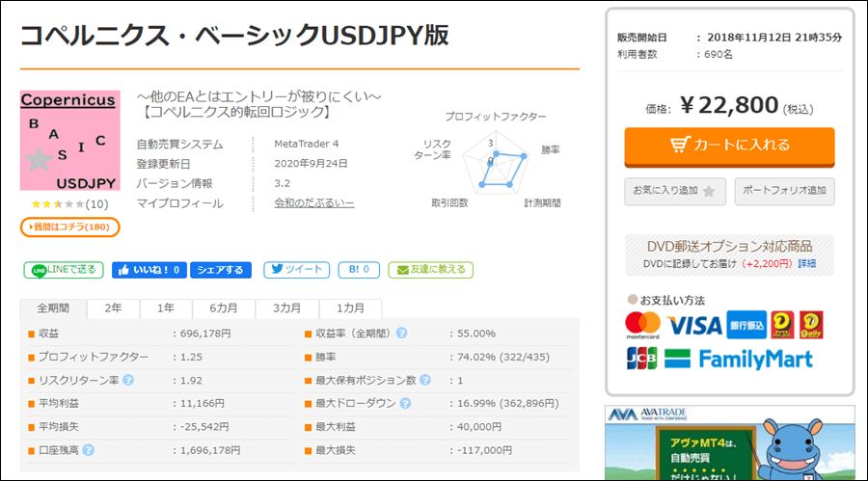Click 友達に教える email button
Screen dimensions: 868x481
point(431,270)
